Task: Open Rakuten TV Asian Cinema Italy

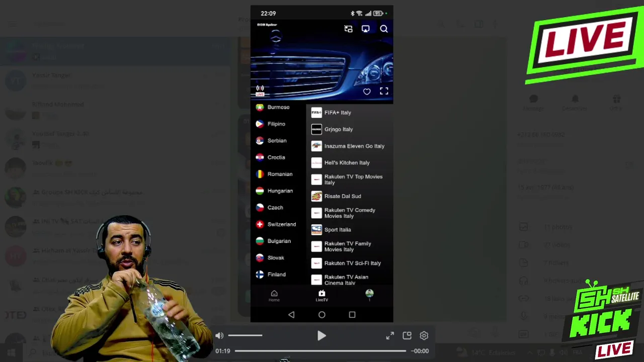Action: 349,280
